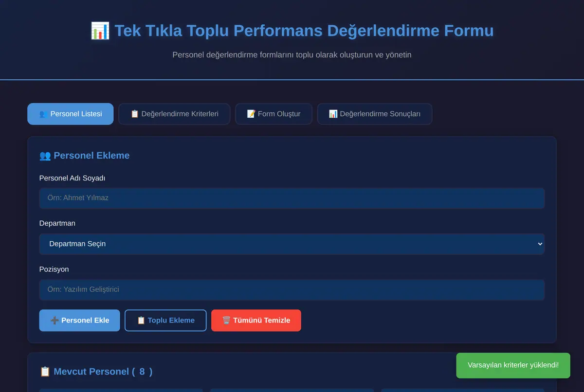
Task: Switch to the Personel Listesi tab
Action: pyautogui.click(x=70, y=114)
